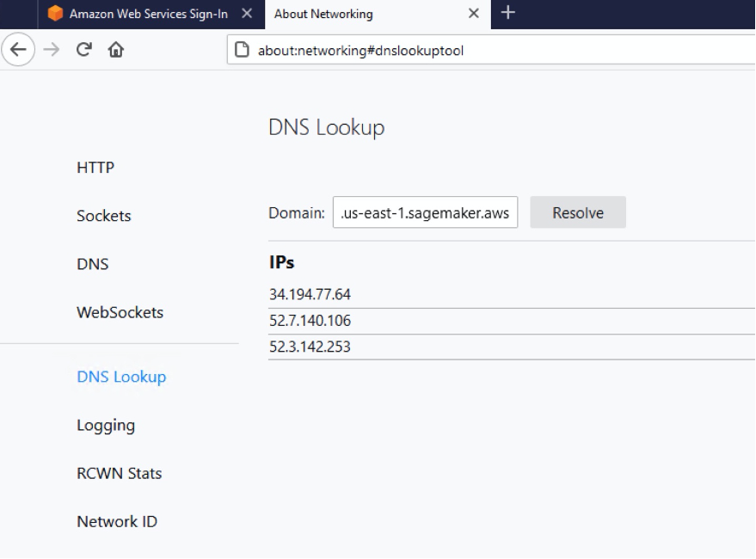This screenshot has height=559, width=756.
Task: Click the AWS favicon on the first tab
Action: coord(58,14)
